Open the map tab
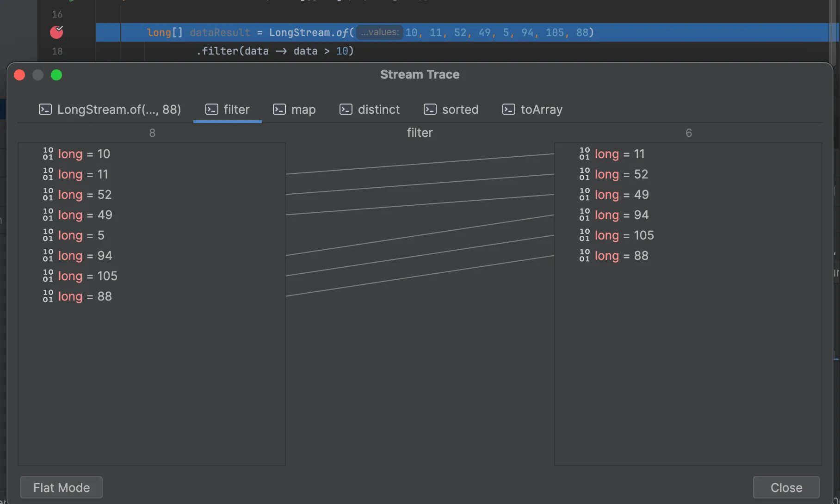 click(x=294, y=110)
